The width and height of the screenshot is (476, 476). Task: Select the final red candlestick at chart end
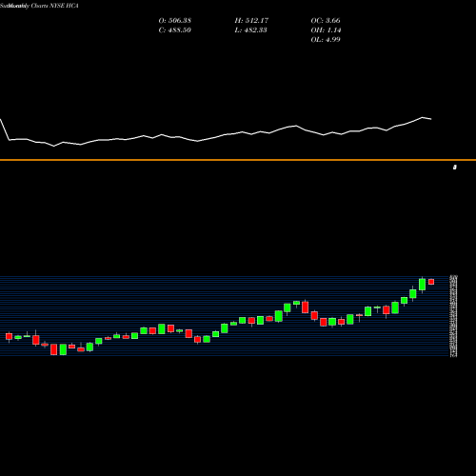tap(431, 282)
